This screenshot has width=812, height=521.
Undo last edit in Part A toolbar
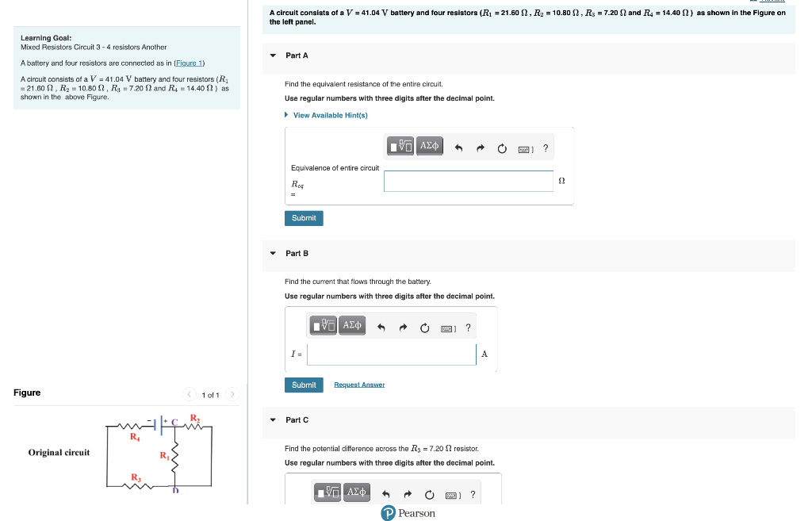pos(458,148)
